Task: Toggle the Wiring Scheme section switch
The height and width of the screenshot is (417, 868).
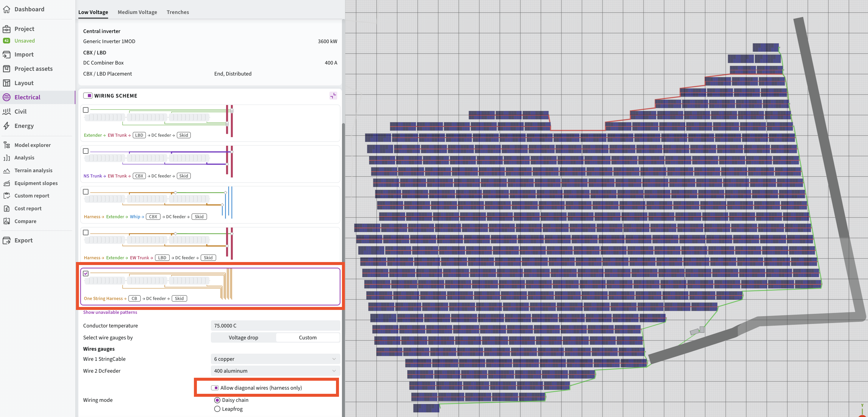Action: (x=88, y=95)
